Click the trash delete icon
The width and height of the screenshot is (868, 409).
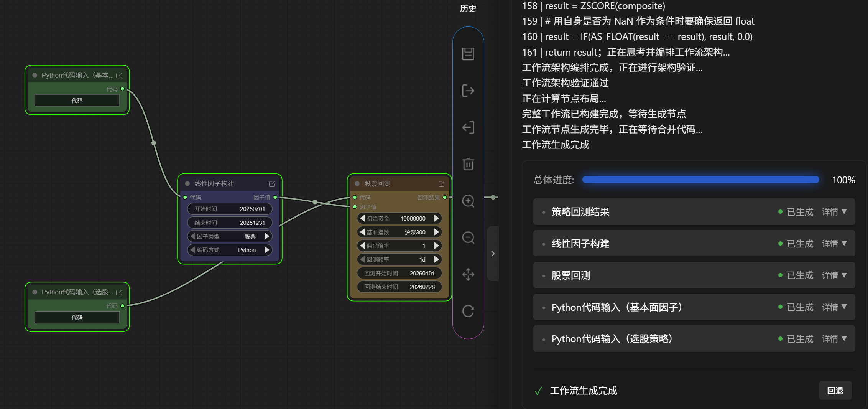[x=468, y=164]
